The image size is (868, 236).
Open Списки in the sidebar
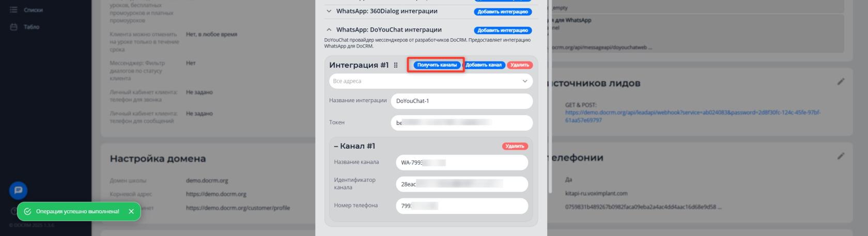33,10
